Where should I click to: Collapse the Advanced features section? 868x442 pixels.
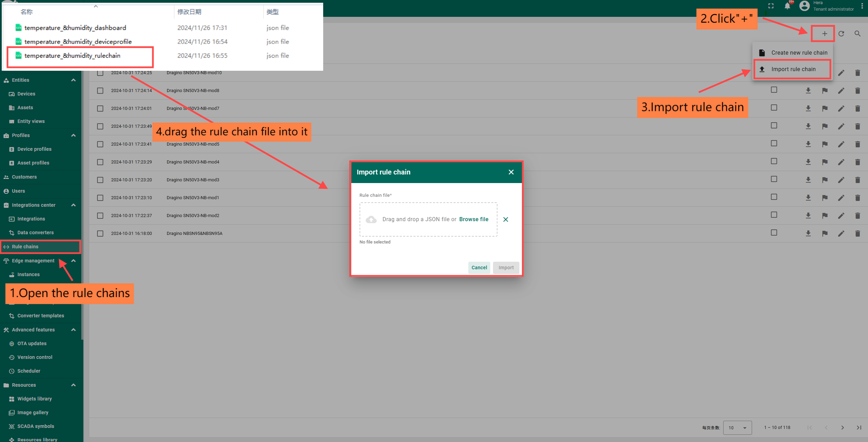coord(73,330)
